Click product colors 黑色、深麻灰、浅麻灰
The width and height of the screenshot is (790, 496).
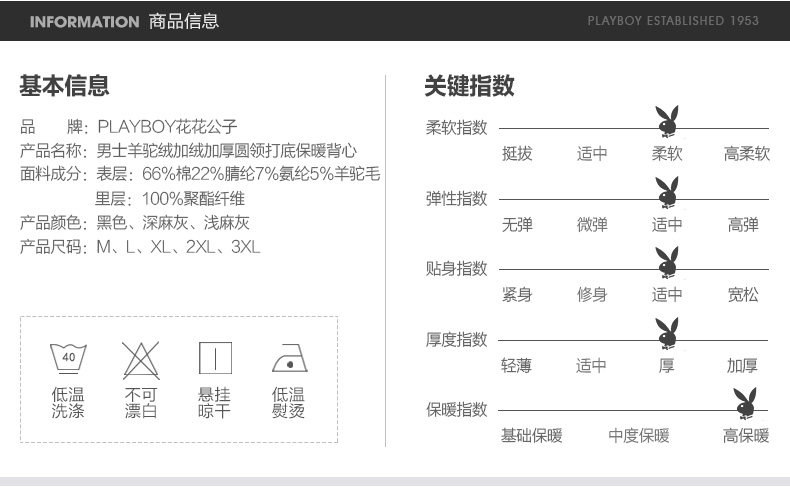coord(173,222)
